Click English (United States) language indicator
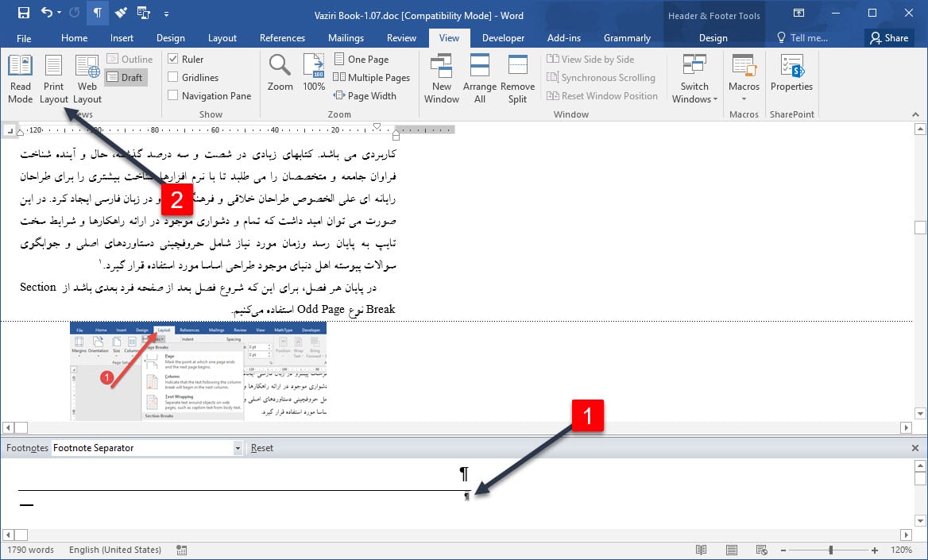Image resolution: width=928 pixels, height=560 pixels. [x=115, y=550]
